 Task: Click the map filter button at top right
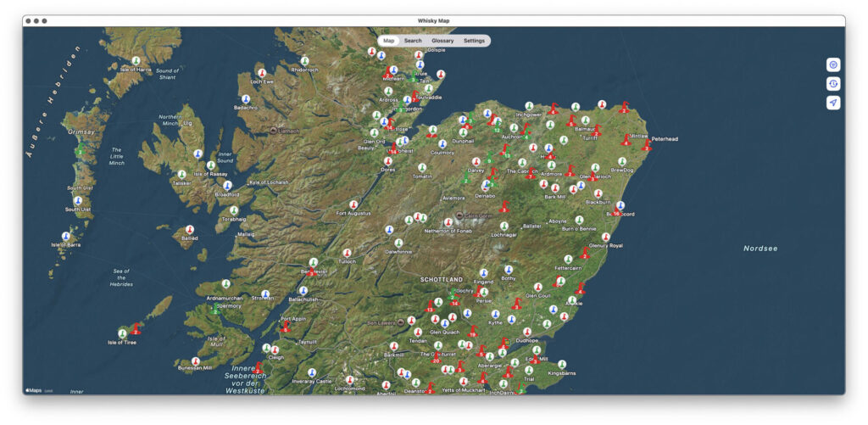pyautogui.click(x=833, y=64)
